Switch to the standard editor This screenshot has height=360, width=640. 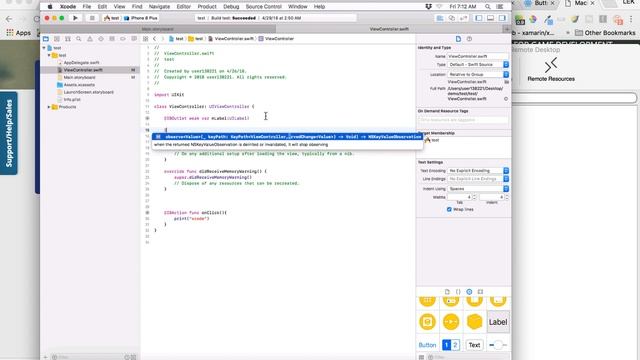440,18
